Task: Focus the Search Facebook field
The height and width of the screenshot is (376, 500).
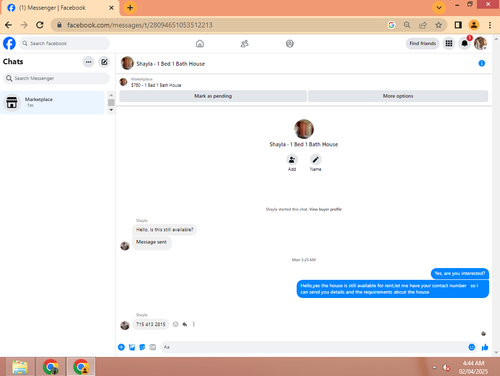Action: click(x=64, y=43)
